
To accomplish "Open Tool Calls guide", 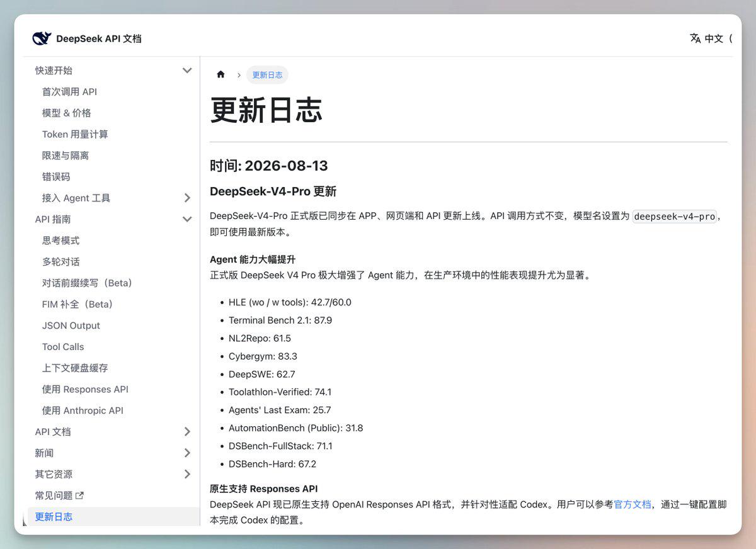I will (x=63, y=347).
